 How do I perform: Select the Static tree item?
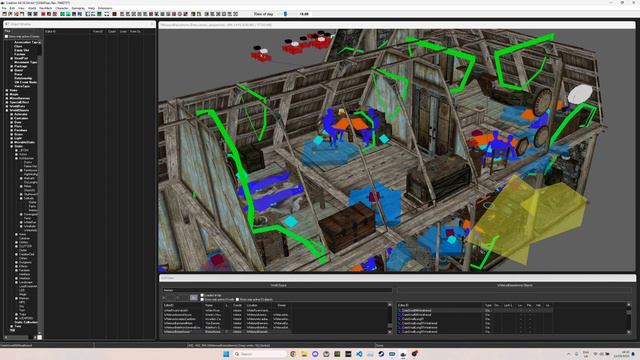pos(18,146)
